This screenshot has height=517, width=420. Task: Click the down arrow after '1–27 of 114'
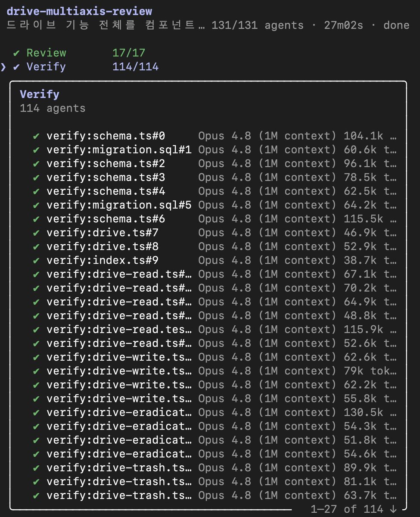[392, 509]
